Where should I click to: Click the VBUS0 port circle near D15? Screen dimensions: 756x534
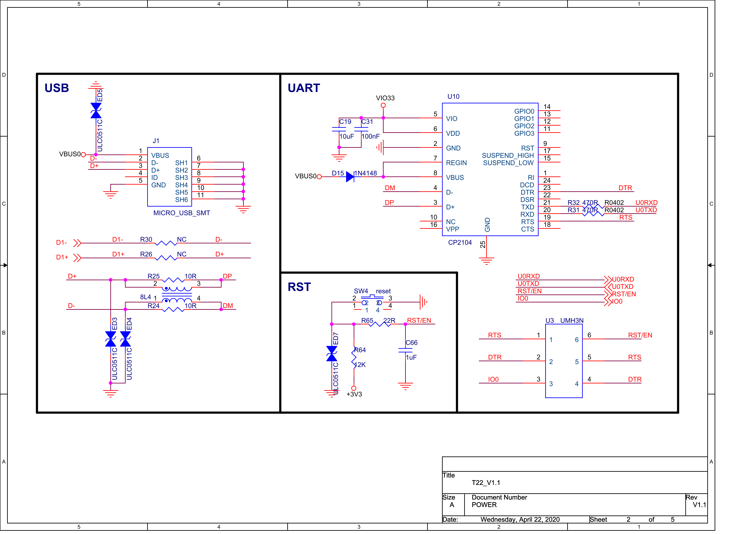tap(319, 177)
